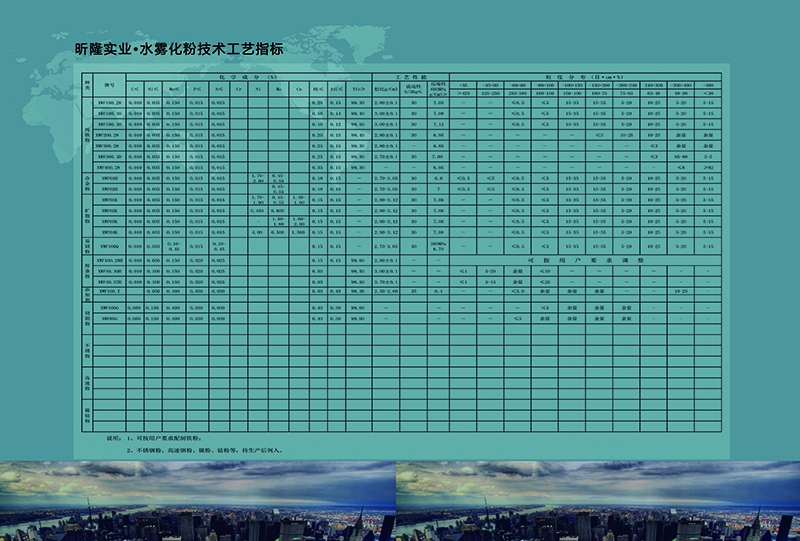This screenshot has height=541, width=800.
Task: Click the 牌号 column header
Action: pyautogui.click(x=109, y=85)
